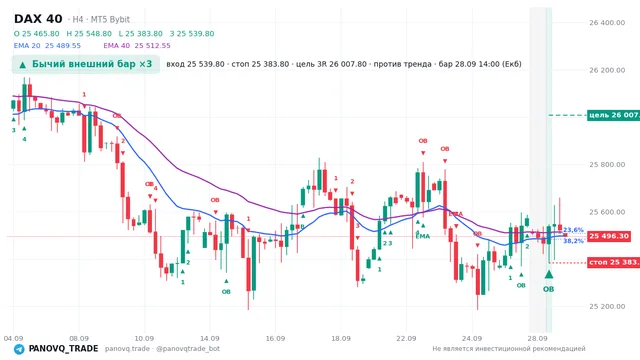Click the 04.09 date axis label
The width and height of the screenshot is (640, 360).
[13, 338]
